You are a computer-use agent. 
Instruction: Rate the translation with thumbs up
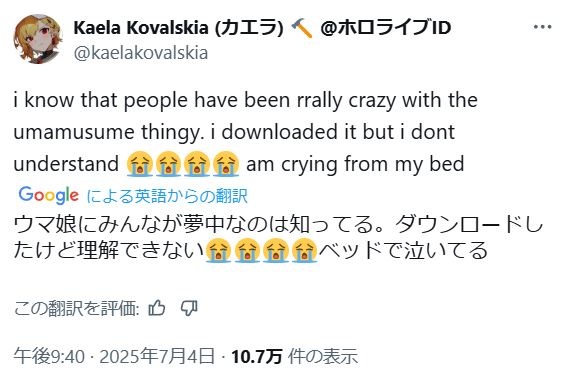tap(157, 308)
